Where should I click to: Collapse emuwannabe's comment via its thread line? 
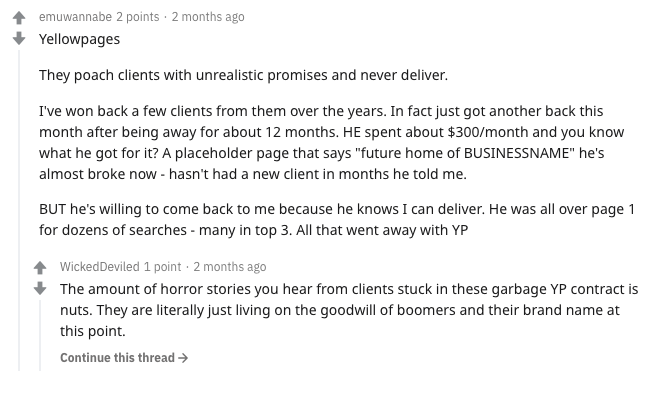[19, 210]
